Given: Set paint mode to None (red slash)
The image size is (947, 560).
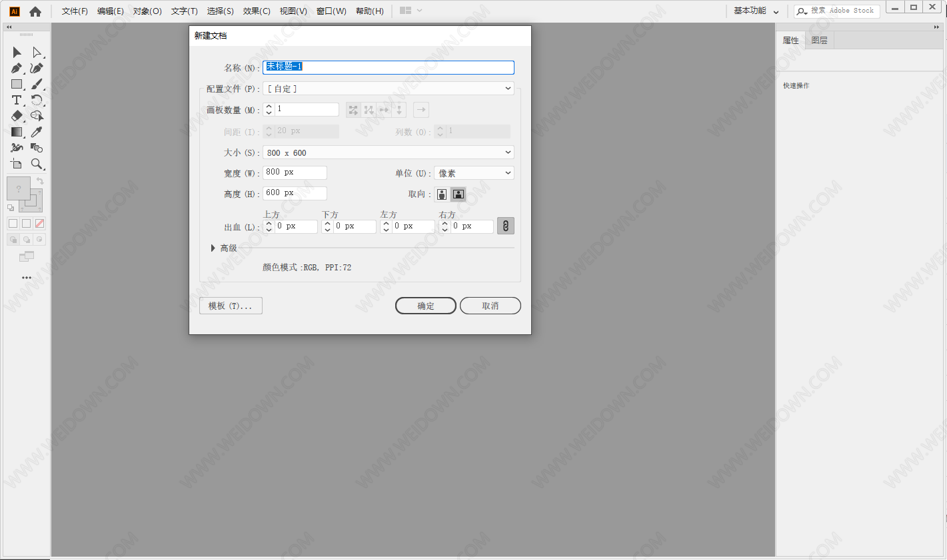Looking at the screenshot, I should coord(39,224).
